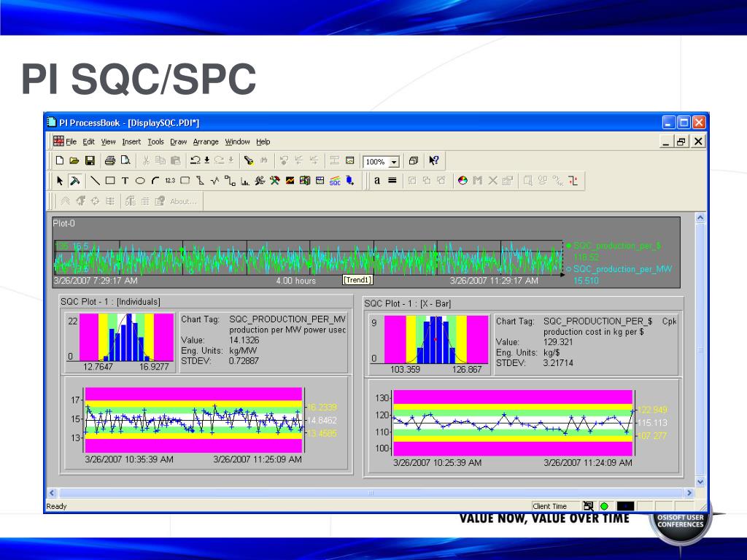Open Print Preview from the toolbar
Screen dimensions: 747x560
125,160
